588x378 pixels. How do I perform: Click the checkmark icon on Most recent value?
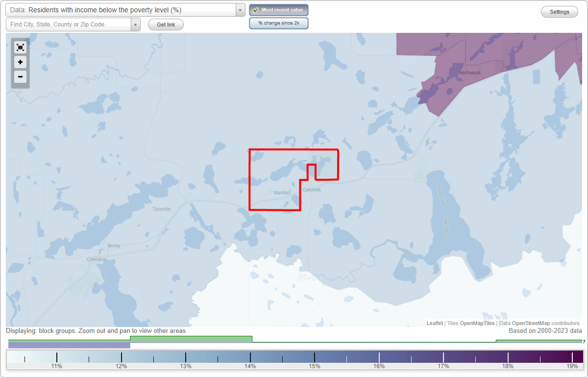(256, 9)
